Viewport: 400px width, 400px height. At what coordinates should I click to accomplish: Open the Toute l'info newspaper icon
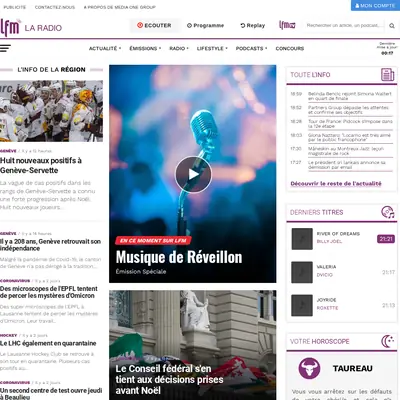click(387, 75)
